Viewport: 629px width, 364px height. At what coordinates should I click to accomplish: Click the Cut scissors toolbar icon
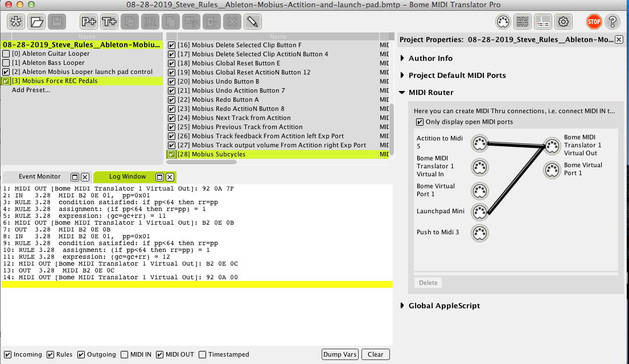pyautogui.click(x=191, y=22)
